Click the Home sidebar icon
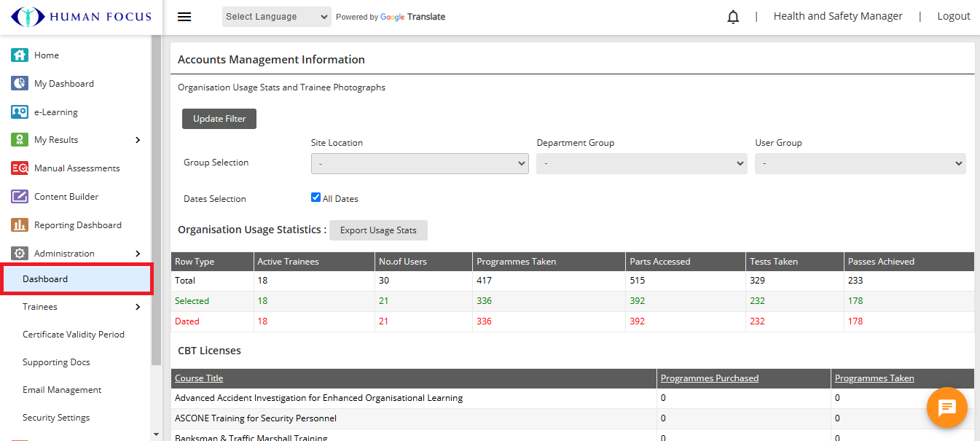Screen dimensions: 980x441 click(20, 55)
